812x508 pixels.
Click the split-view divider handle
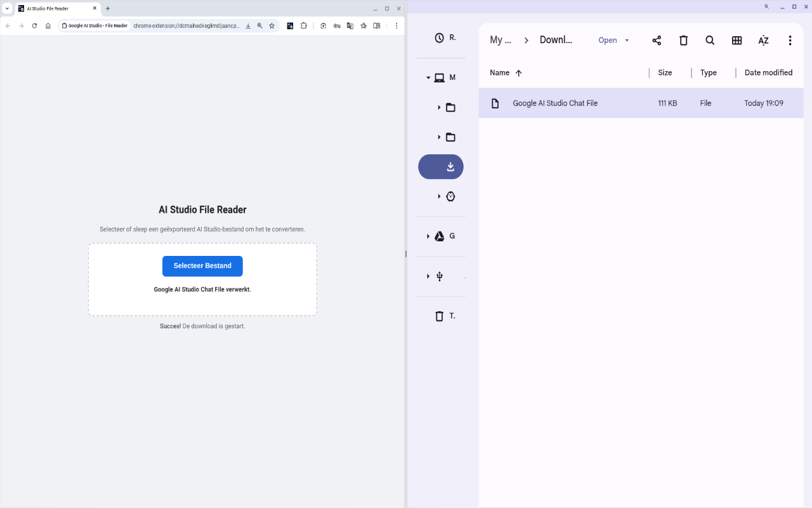tap(406, 254)
